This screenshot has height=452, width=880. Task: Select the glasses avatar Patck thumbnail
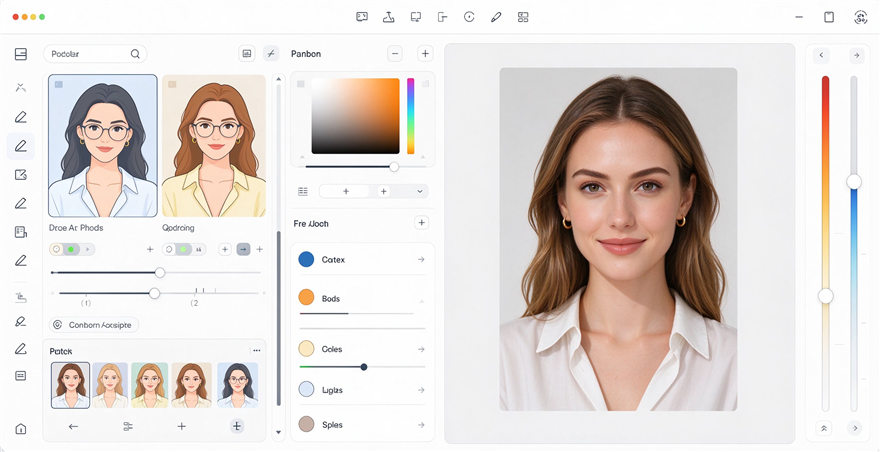[237, 385]
